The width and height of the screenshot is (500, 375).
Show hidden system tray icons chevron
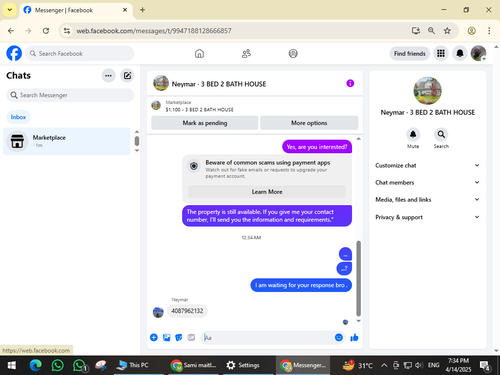pos(384,365)
